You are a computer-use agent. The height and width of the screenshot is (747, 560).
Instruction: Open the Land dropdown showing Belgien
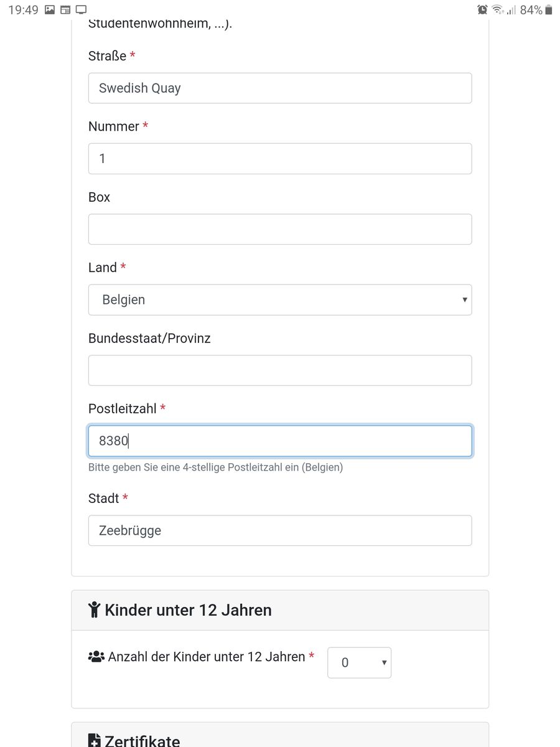coord(280,299)
